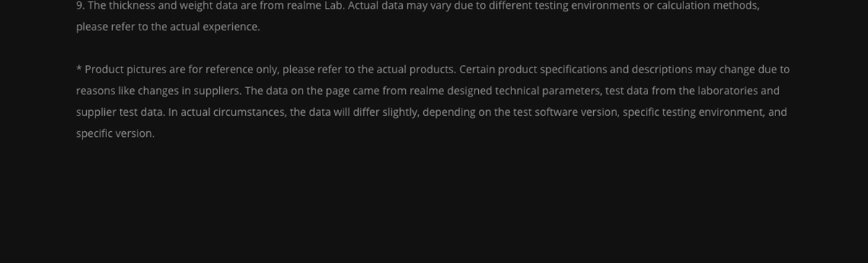Screen dimensions: 868x263
Task: Click the final words "specific version."
Action: click(115, 133)
